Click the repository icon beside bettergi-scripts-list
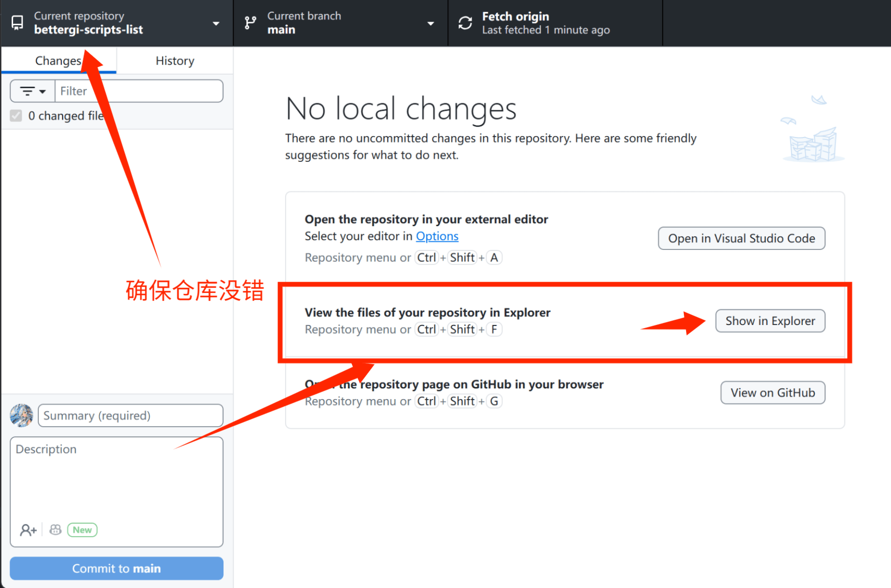 tap(17, 23)
